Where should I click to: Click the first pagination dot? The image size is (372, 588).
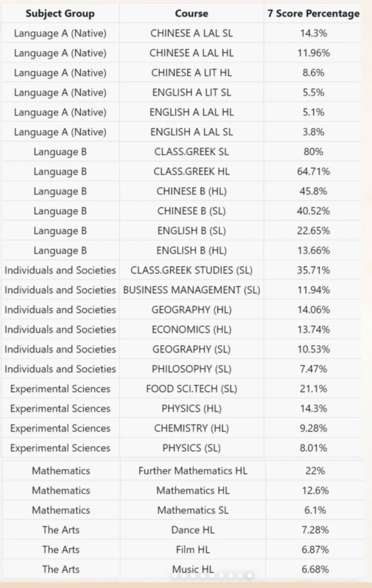coord(174,575)
